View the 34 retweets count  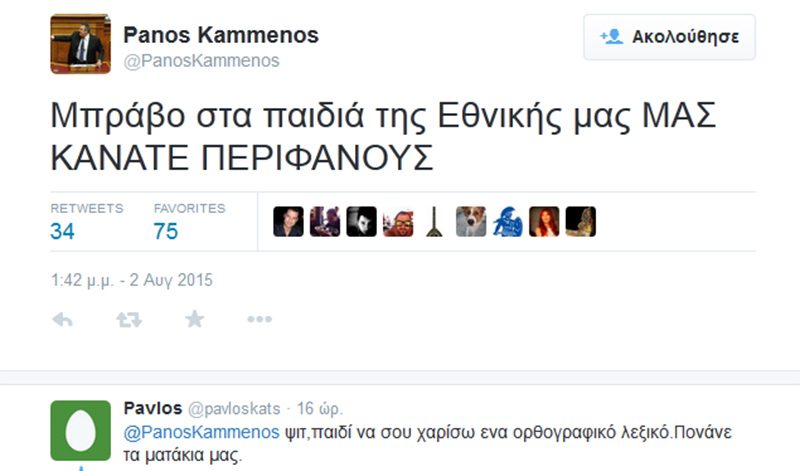click(63, 232)
